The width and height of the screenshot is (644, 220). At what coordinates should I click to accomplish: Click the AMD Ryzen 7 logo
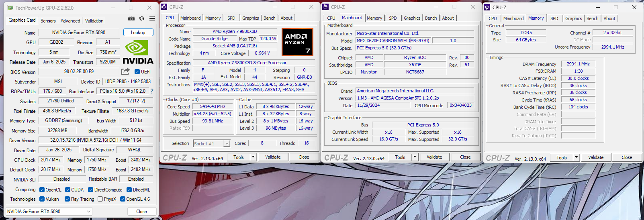297,42
